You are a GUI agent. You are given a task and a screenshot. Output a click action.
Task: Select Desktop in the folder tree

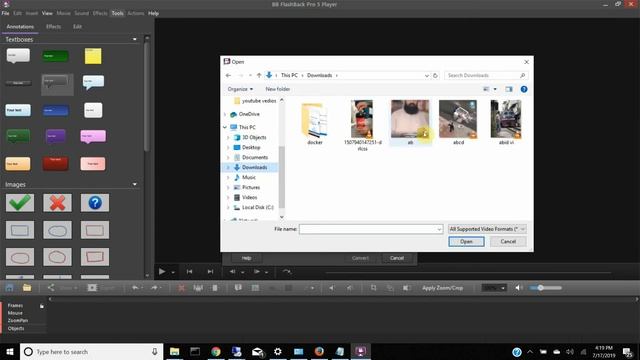point(251,147)
